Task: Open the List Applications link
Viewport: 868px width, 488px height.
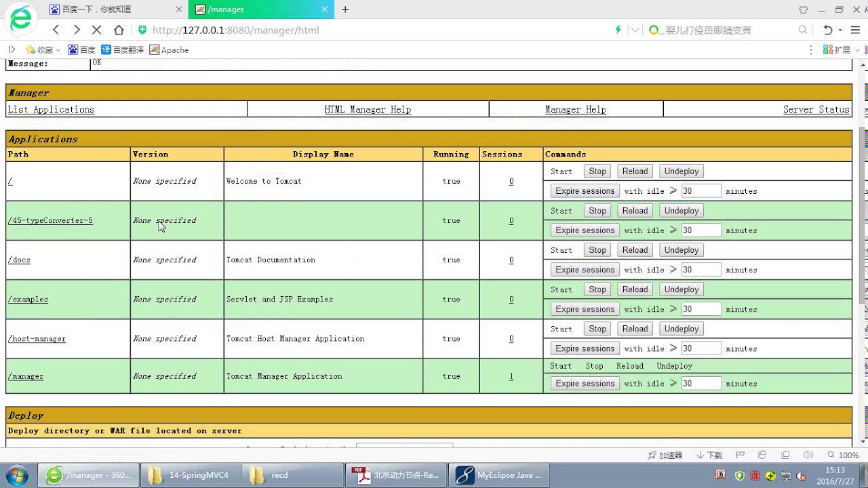Action: point(51,109)
